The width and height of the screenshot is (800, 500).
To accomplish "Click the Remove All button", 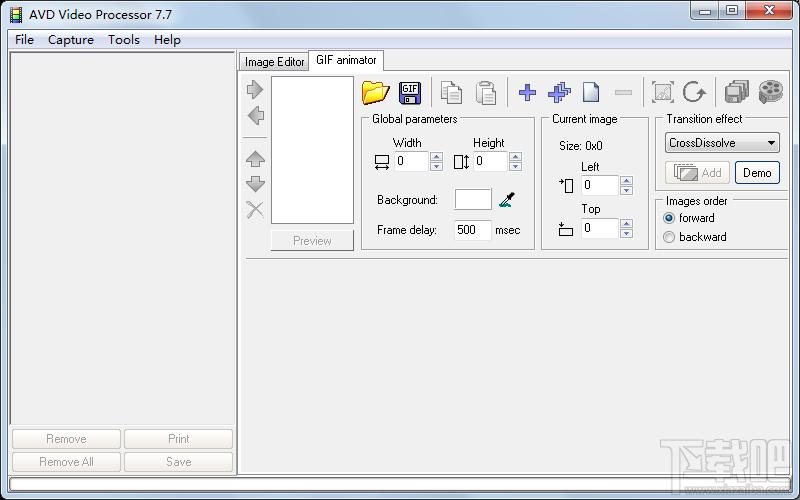I will 66,462.
